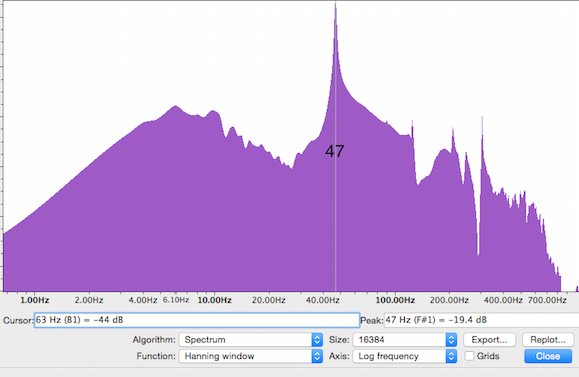Open the Function dropdown showing Hanning window
This screenshot has height=377, width=579.
(251, 356)
